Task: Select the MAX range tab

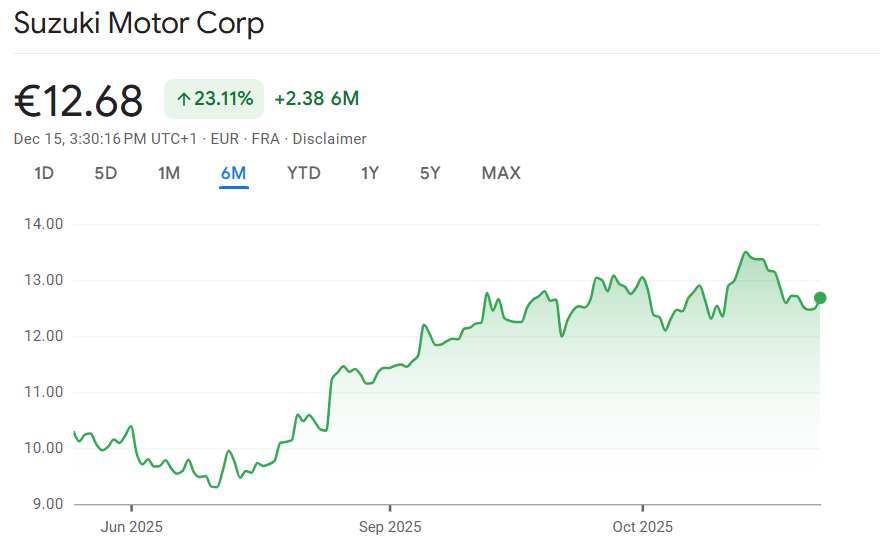Action: coord(501,173)
